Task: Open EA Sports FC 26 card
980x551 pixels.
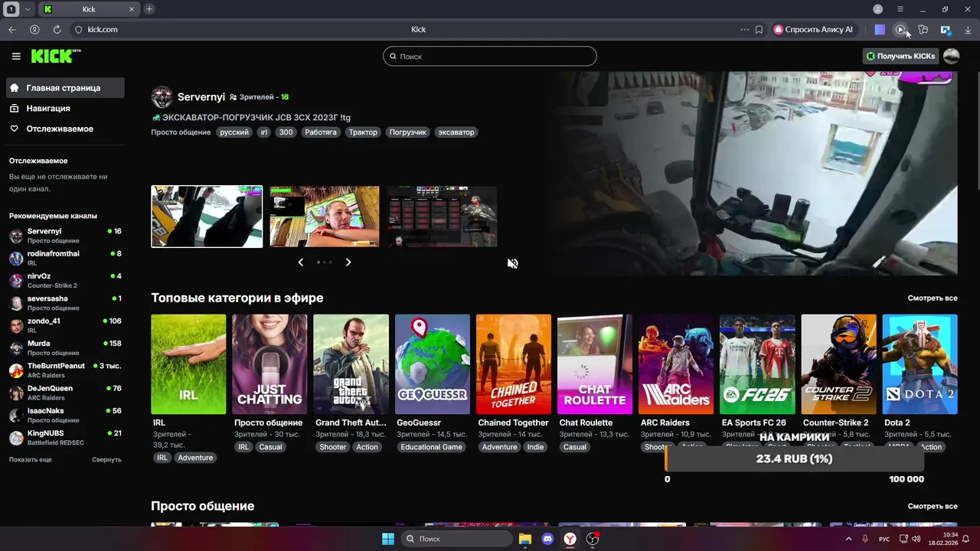Action: (x=757, y=364)
